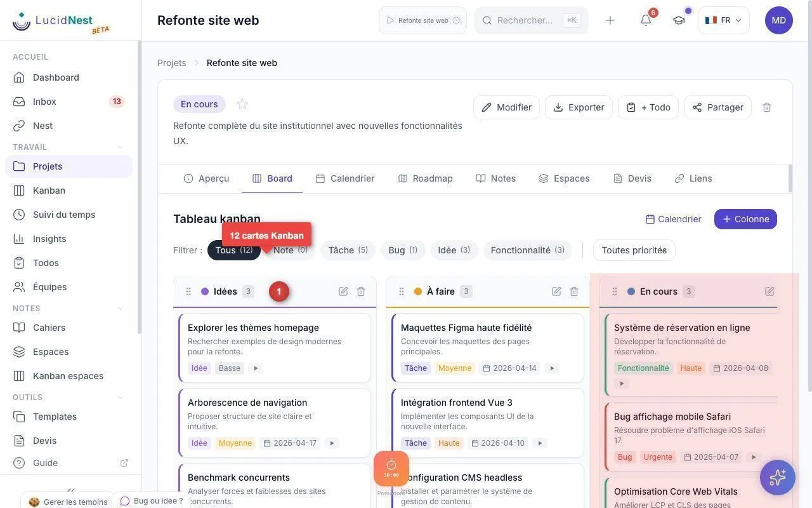The height and width of the screenshot is (508, 812).
Task: Delete the Idées column
Action: point(361,291)
